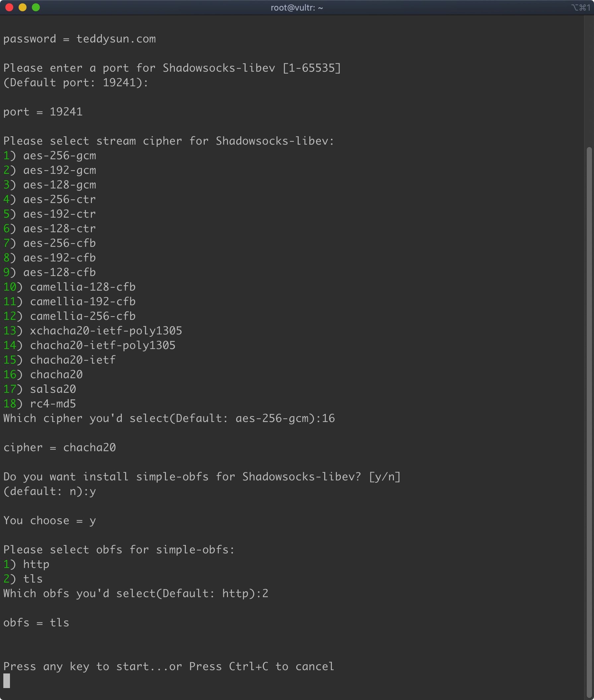The image size is (594, 700).
Task: Click the yellow minimize window button
Action: pos(23,7)
